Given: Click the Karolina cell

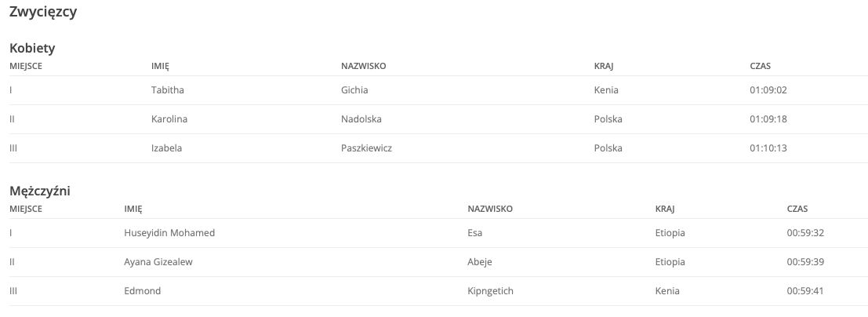Looking at the screenshot, I should [x=169, y=118].
